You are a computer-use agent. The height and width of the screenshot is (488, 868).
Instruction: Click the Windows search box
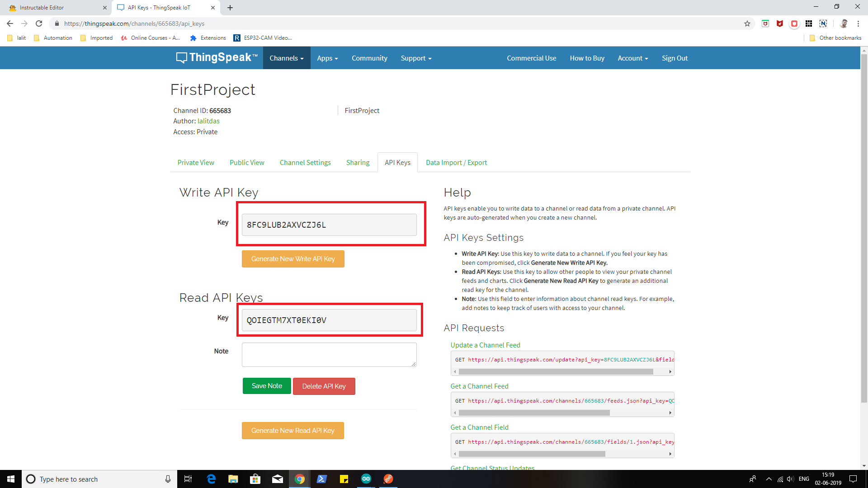(x=99, y=479)
